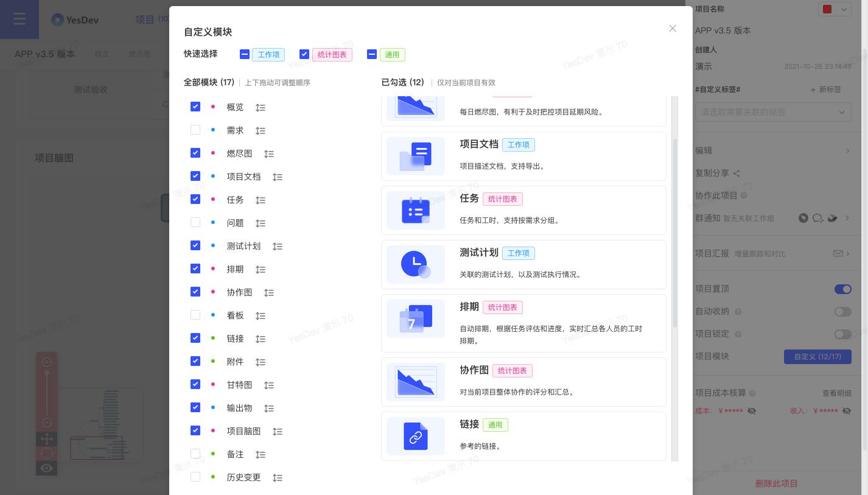This screenshot has height=495, width=868.
Task: Check the 需求 module checkbox
Action: pyautogui.click(x=195, y=130)
